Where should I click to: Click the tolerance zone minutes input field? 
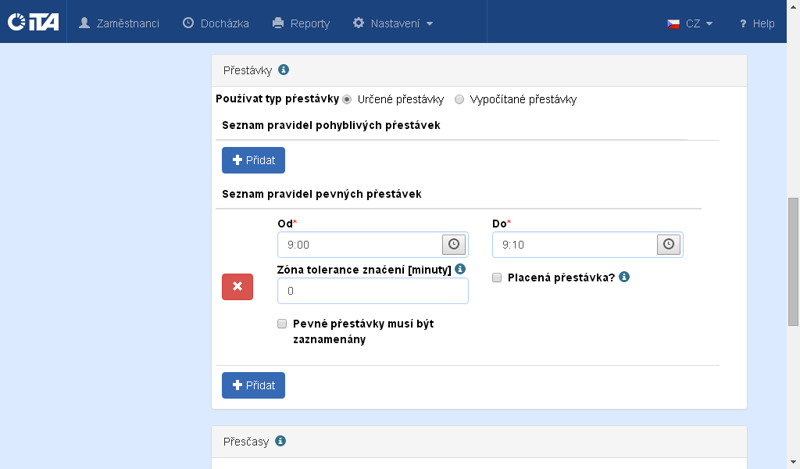pos(372,291)
